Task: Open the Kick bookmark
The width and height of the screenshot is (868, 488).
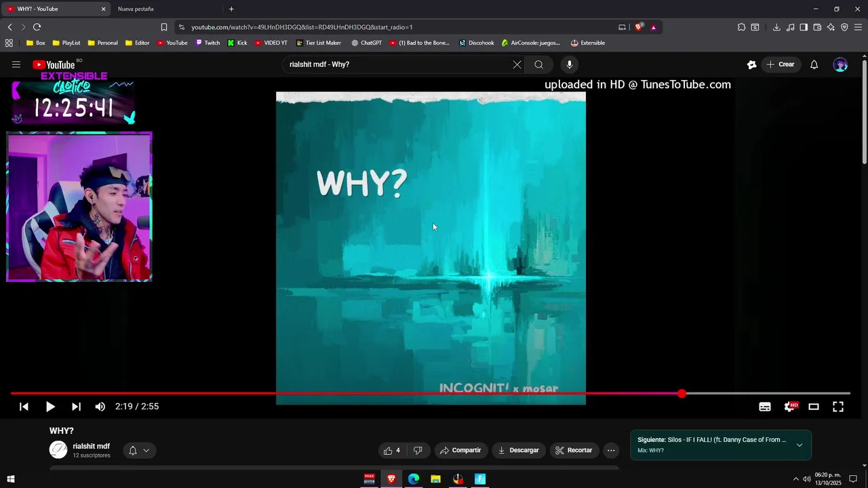Action: pos(237,43)
